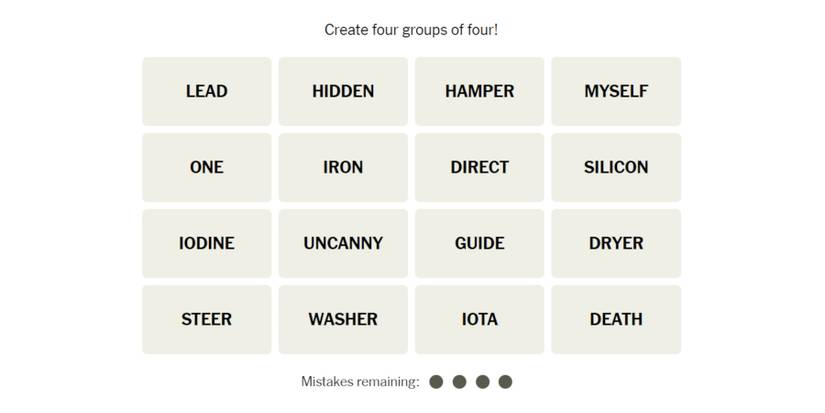Select the WASHER tile

[x=343, y=319]
